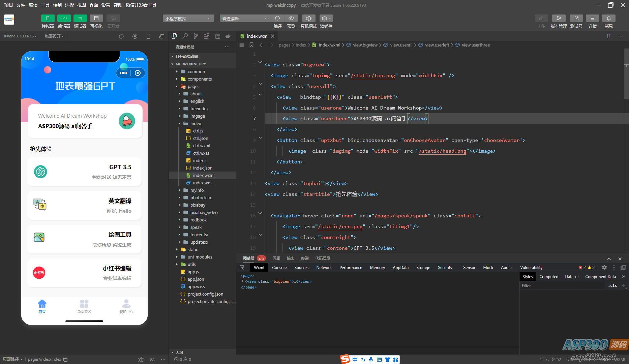Viewport: 629px width, 364px height.
Task: Toggle the simulator panel button
Action: point(48,19)
